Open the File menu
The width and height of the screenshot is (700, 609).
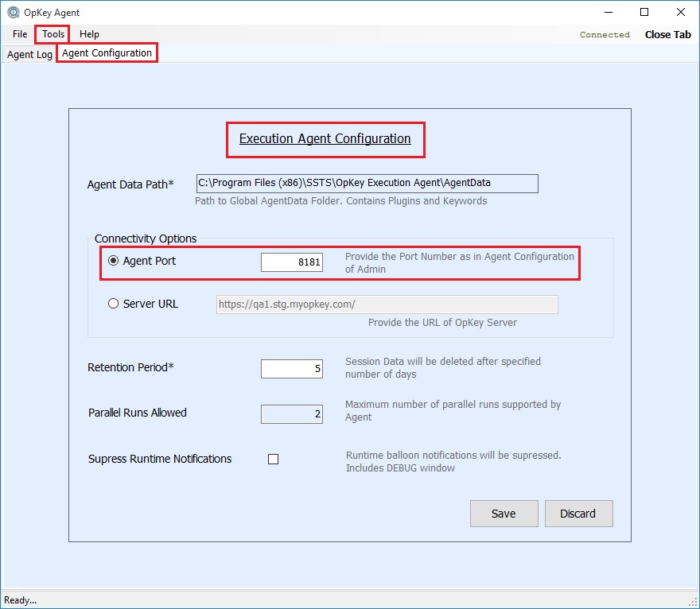(20, 34)
